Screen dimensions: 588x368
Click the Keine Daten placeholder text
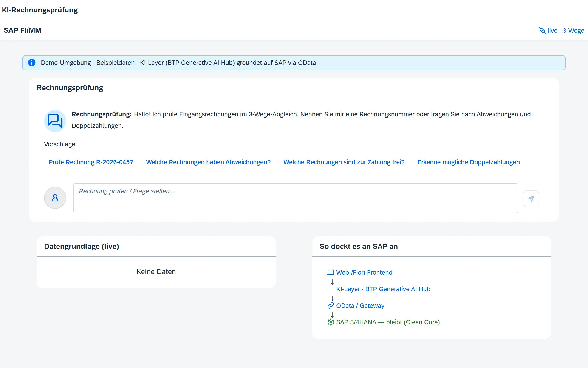(x=156, y=272)
